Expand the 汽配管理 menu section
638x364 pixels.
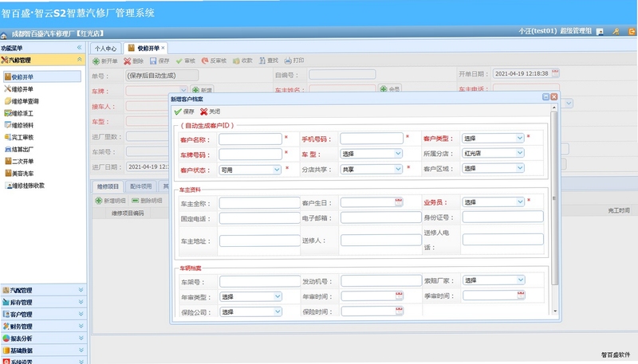click(81, 290)
